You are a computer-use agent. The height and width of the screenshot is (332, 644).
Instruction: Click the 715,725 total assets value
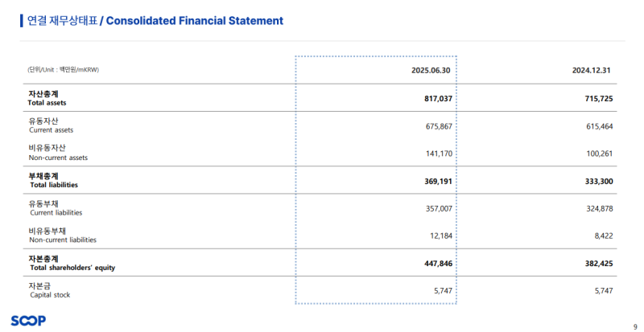pyautogui.click(x=599, y=99)
